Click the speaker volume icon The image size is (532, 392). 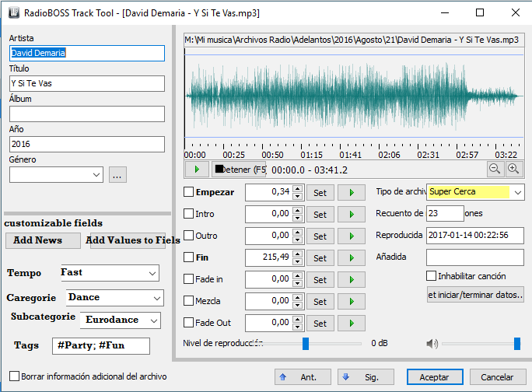pyautogui.click(x=432, y=344)
